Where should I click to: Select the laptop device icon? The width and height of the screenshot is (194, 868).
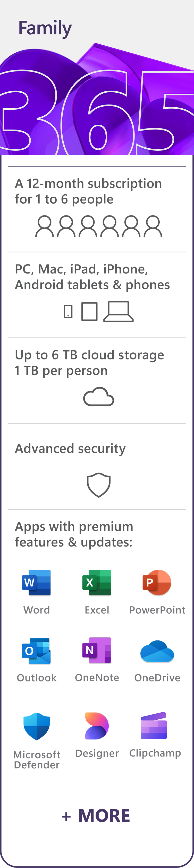pos(118,311)
